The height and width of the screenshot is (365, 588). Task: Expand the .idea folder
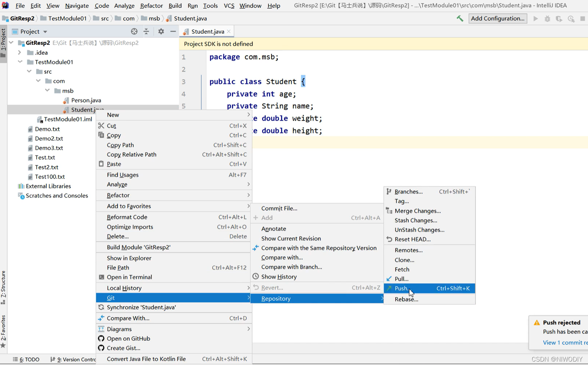20,52
